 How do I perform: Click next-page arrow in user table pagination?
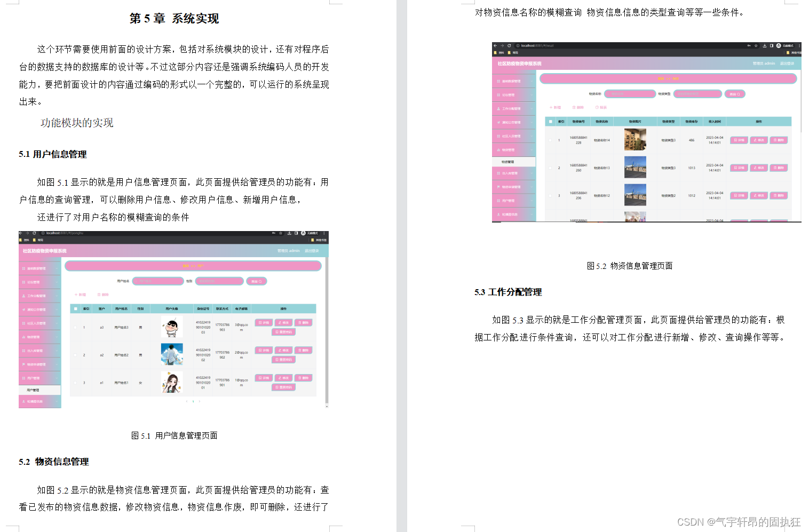point(200,401)
